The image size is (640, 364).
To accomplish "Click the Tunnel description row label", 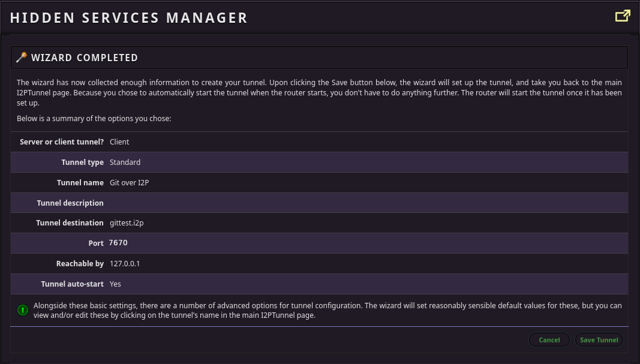I will [70, 203].
